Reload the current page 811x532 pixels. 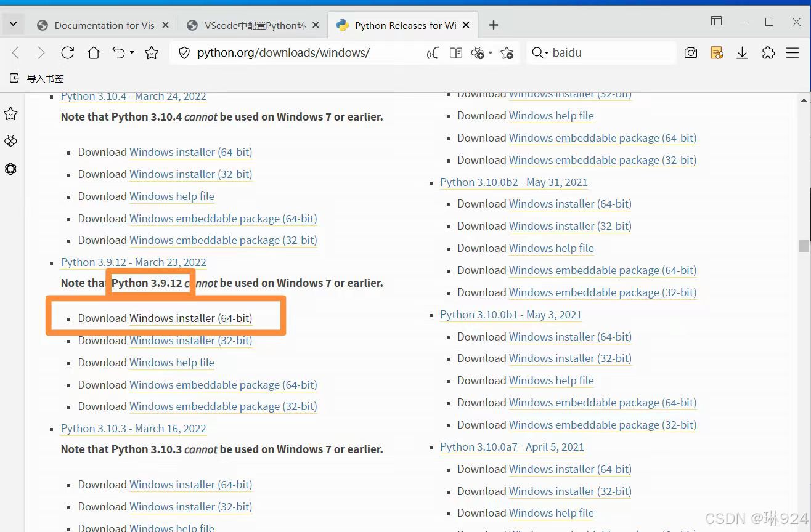68,52
